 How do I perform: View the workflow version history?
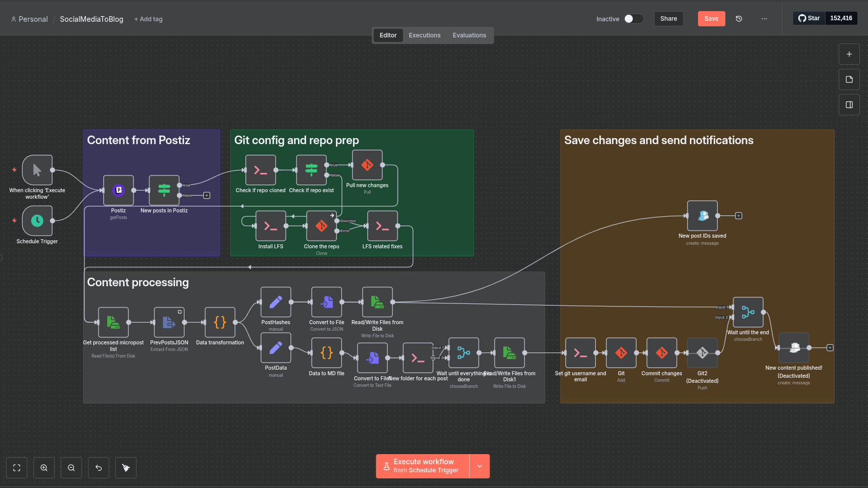click(x=739, y=18)
